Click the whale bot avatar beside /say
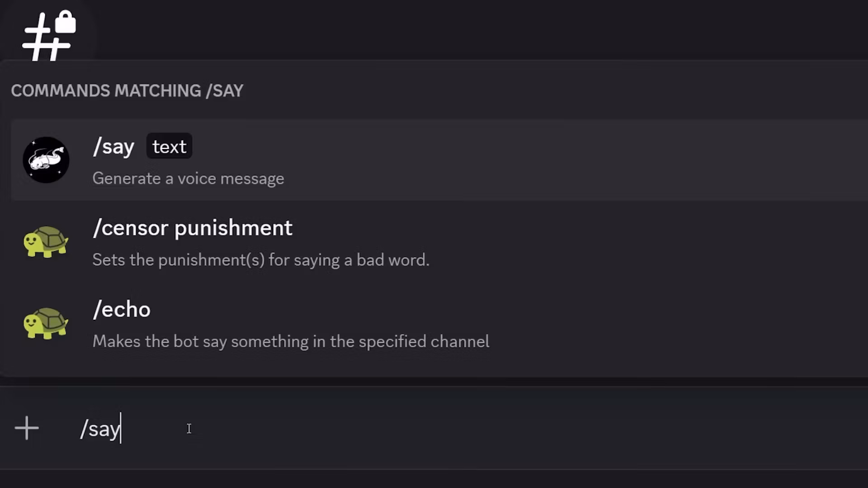This screenshot has width=868, height=488. (46, 160)
